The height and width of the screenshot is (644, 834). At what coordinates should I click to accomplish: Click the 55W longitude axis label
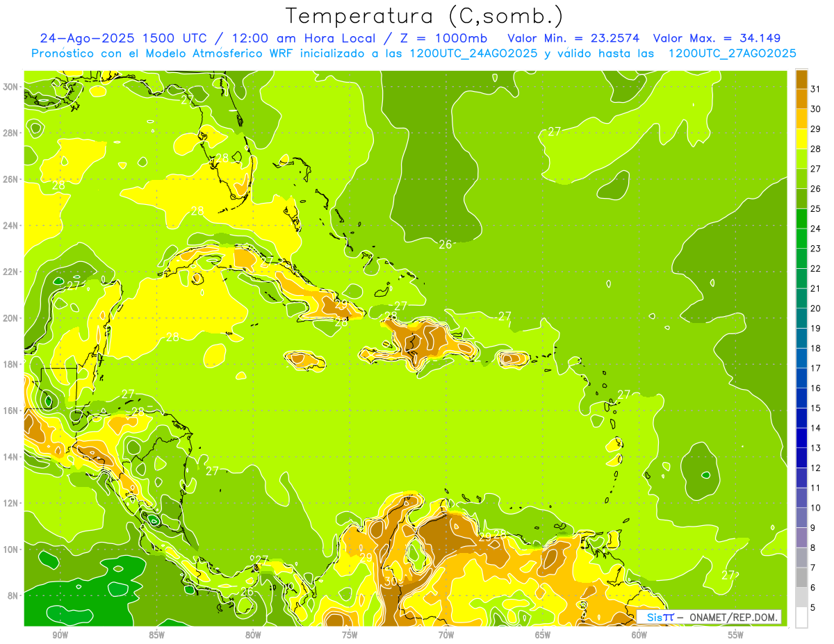pyautogui.click(x=736, y=635)
